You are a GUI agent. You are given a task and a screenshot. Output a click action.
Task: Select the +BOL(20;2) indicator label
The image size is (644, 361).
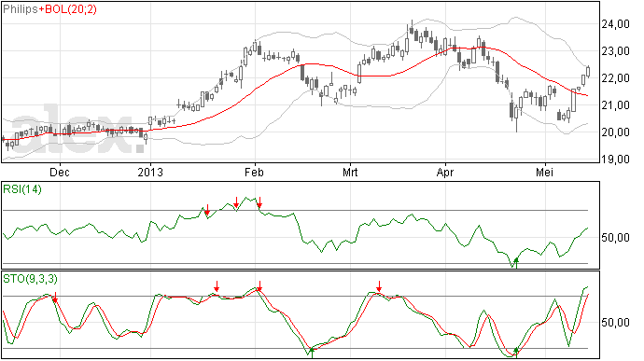pyautogui.click(x=68, y=9)
